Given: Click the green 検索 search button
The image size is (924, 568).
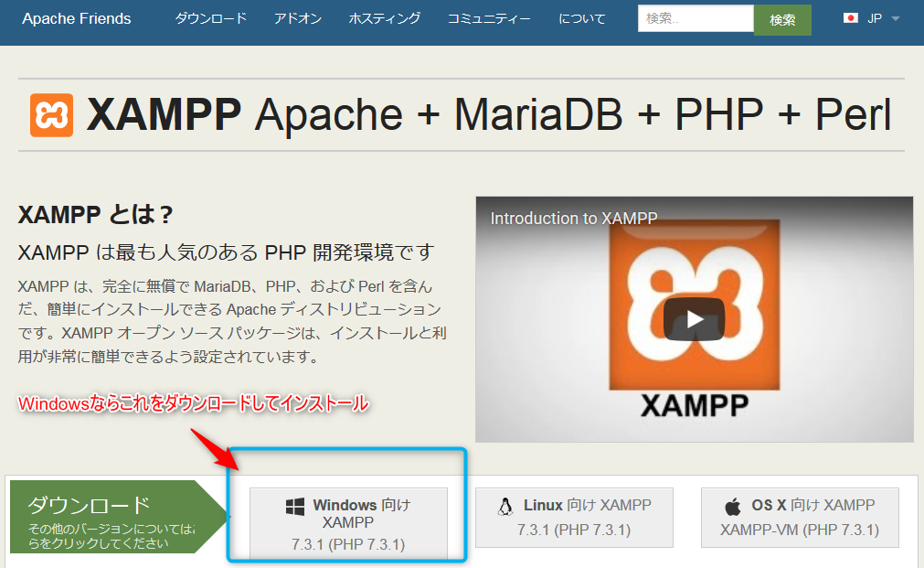Looking at the screenshot, I should pos(782,19).
